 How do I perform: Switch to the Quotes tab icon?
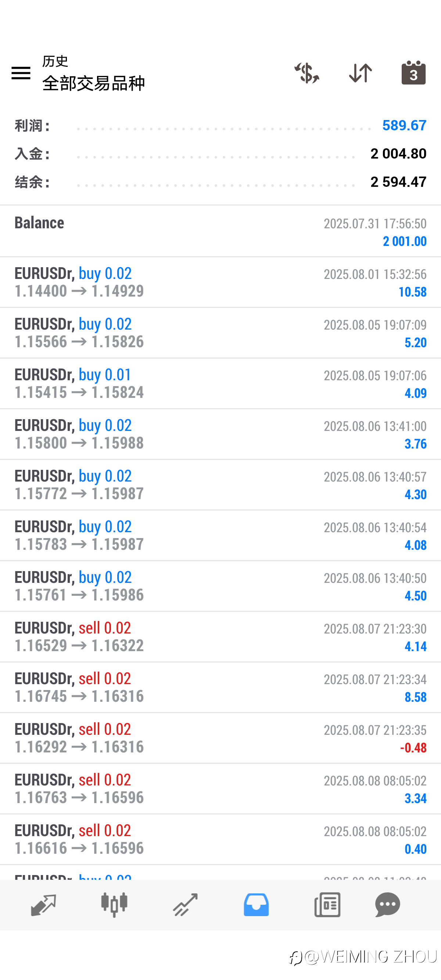point(43,905)
